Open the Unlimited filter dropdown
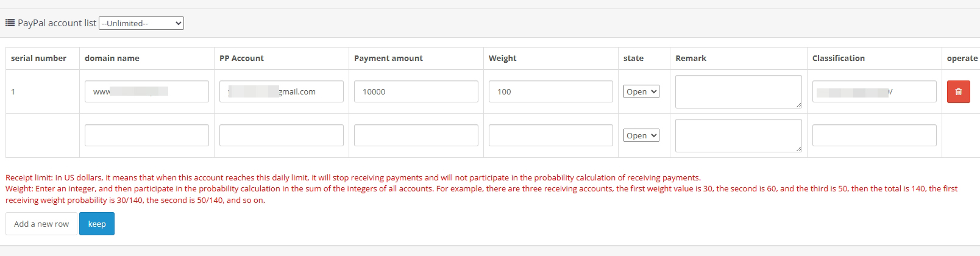The image size is (980, 256). (141, 23)
